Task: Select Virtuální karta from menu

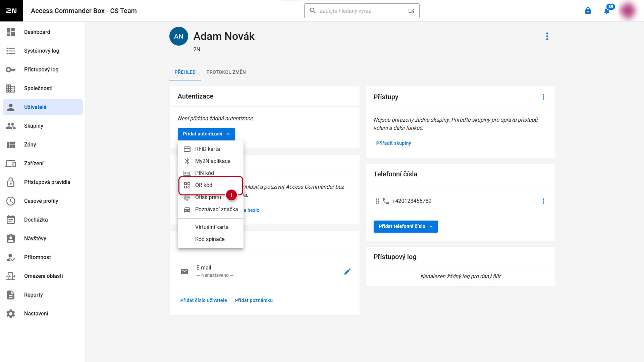Action: tap(211, 227)
